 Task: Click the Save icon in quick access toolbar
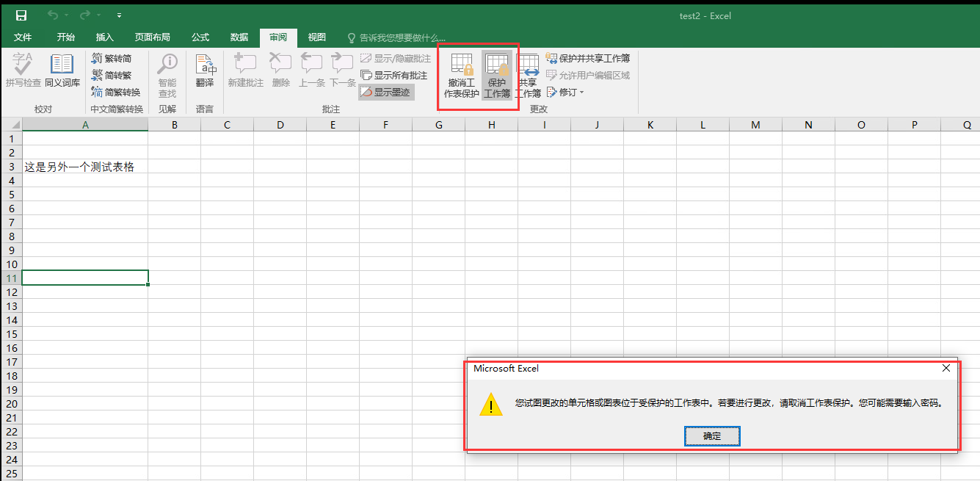pyautogui.click(x=21, y=15)
